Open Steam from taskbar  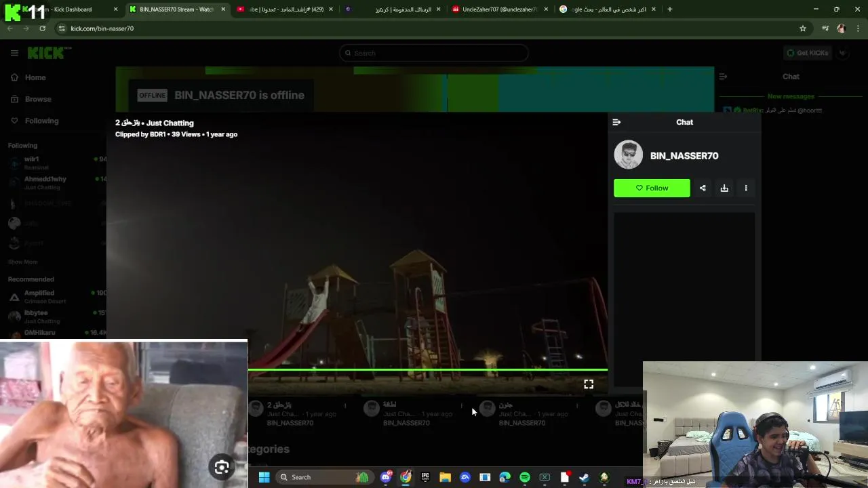pyautogui.click(x=584, y=477)
